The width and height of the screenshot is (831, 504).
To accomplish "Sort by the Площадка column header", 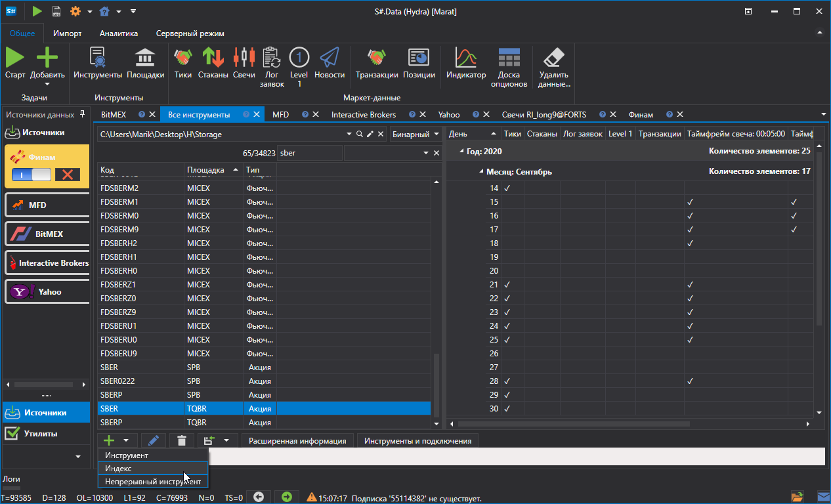I will click(213, 170).
